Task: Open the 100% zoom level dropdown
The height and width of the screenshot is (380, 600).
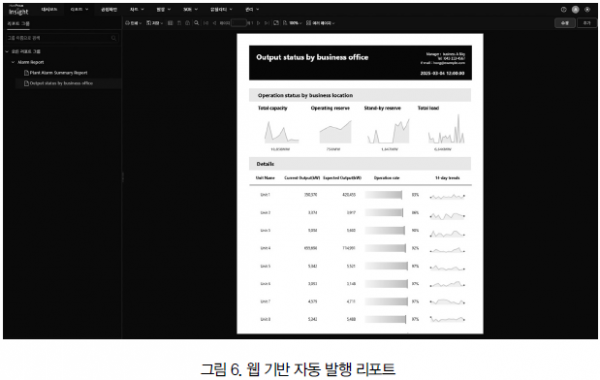Action: pos(292,23)
